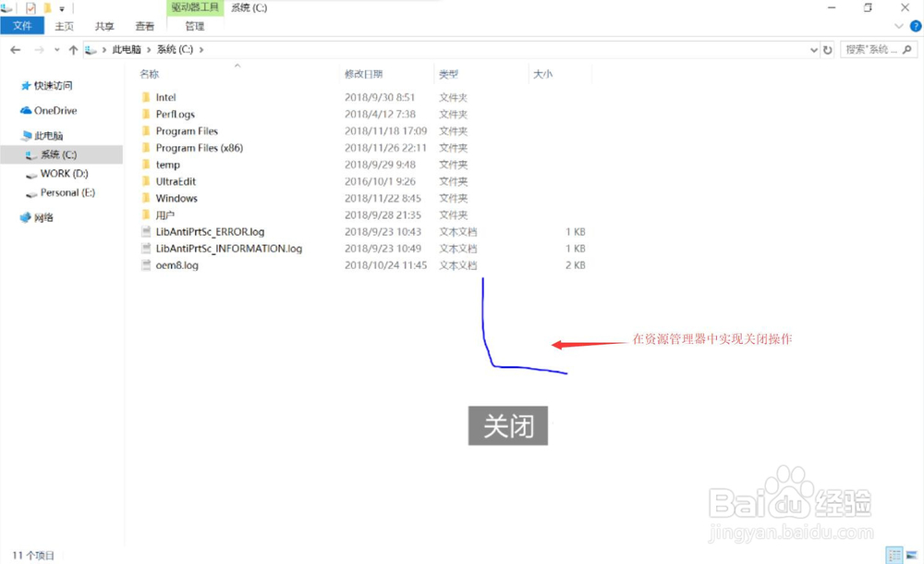Viewport: 924px width, 564px height.
Task: Open the Properties icon in Quick Access Toolbar
Action: 31,7
